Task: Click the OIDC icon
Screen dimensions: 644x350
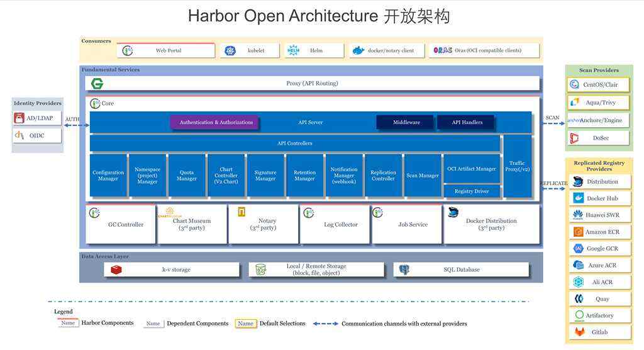Action: pos(19,135)
